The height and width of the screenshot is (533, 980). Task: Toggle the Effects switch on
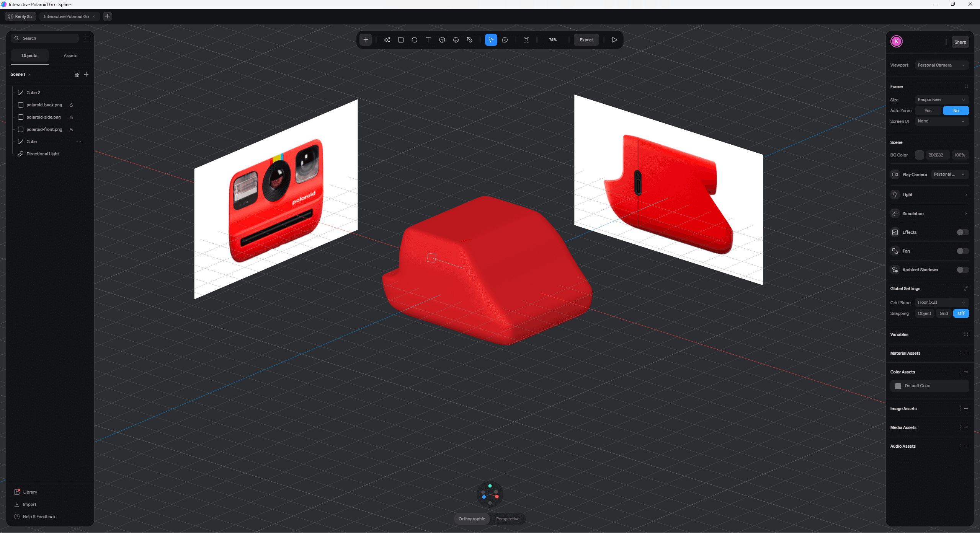(962, 232)
